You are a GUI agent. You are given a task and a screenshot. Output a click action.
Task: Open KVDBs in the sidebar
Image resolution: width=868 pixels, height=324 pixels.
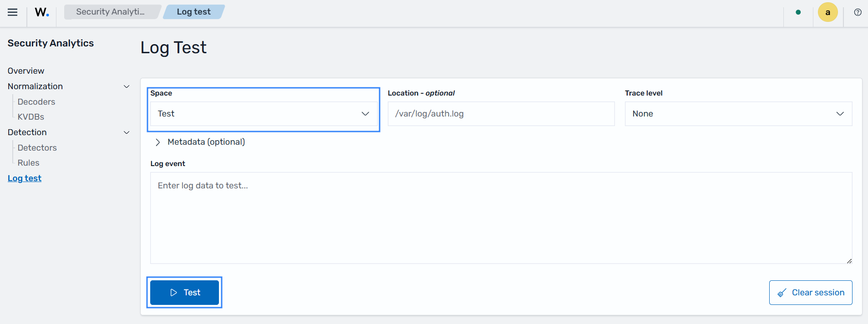click(31, 117)
